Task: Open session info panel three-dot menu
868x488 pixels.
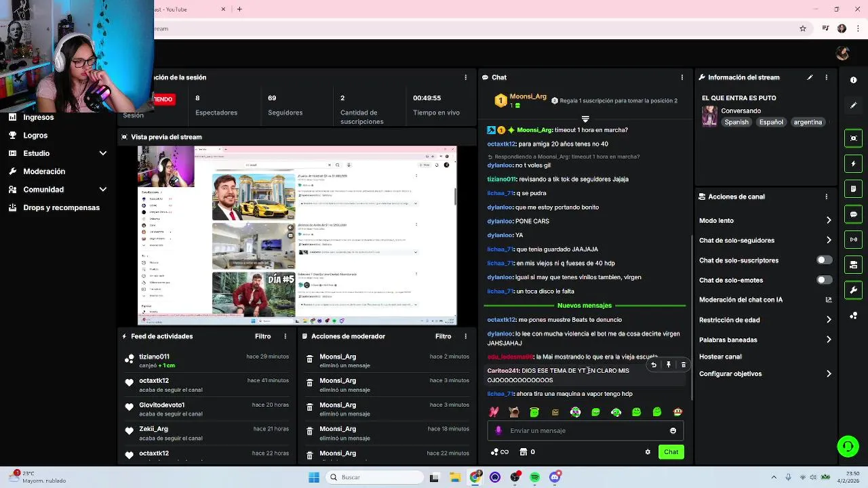Action: (x=465, y=77)
